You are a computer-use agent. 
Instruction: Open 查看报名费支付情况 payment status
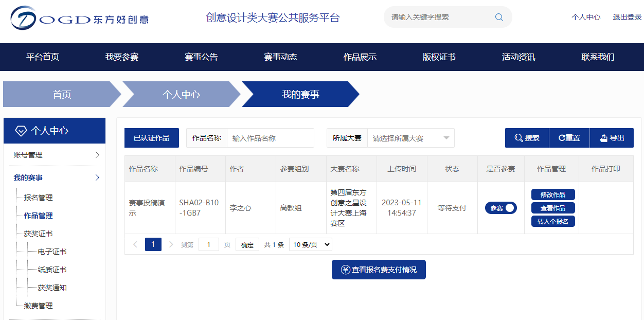point(379,270)
